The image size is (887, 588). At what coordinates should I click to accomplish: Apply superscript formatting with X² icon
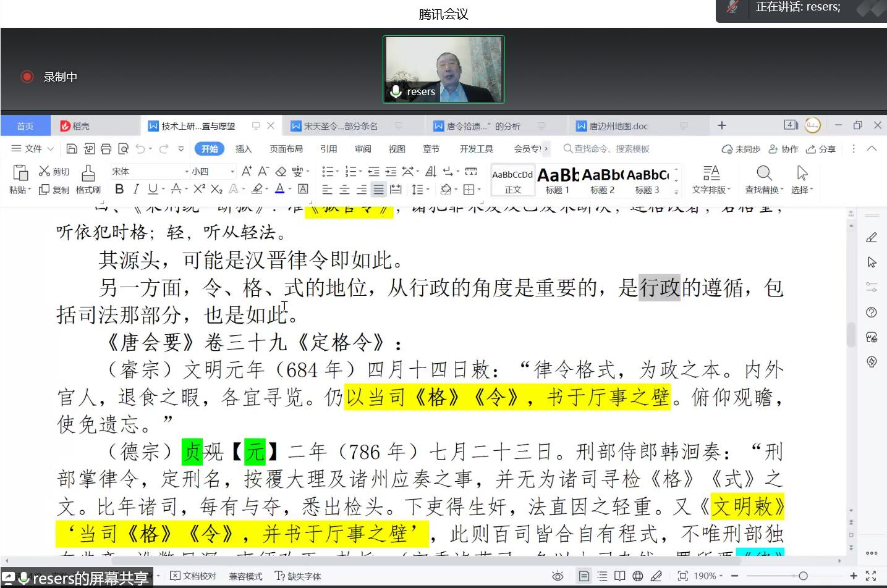pos(199,189)
